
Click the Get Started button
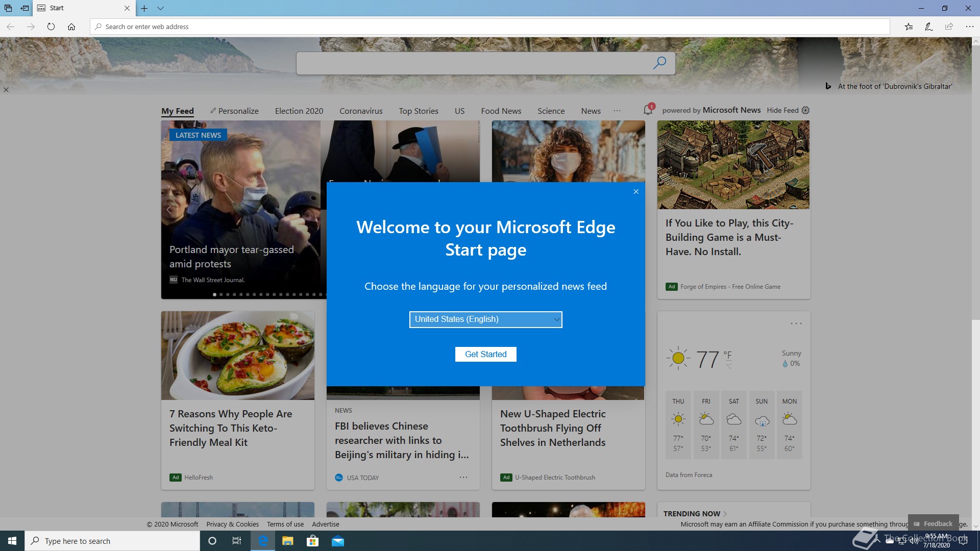[x=485, y=354]
